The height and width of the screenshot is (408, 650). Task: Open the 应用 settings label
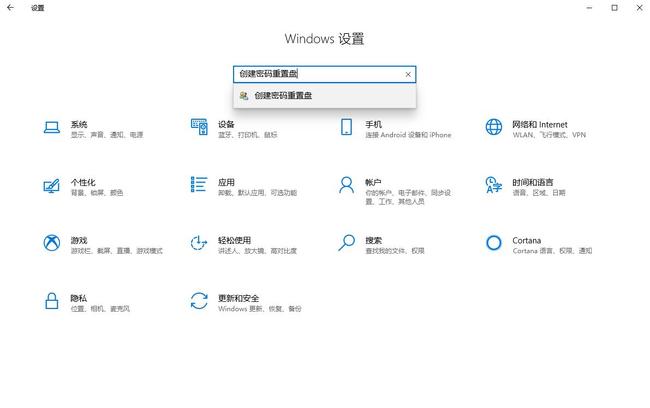click(226, 182)
